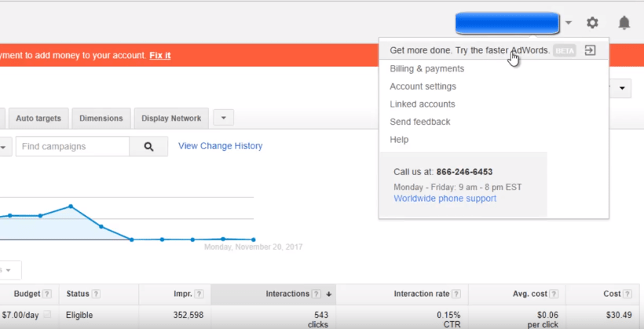Viewport: 644px width, 329px height.
Task: Open the dropdown button below the chart
Action: (8, 270)
